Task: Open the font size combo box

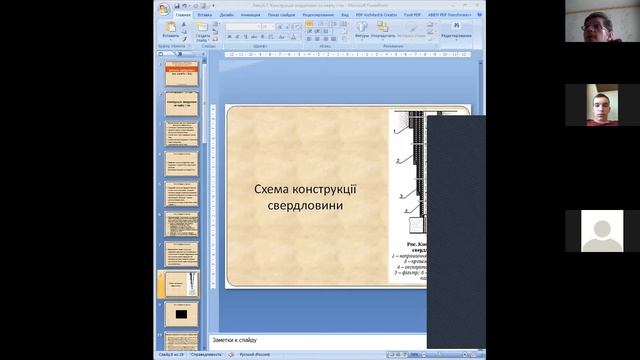Action: point(268,27)
